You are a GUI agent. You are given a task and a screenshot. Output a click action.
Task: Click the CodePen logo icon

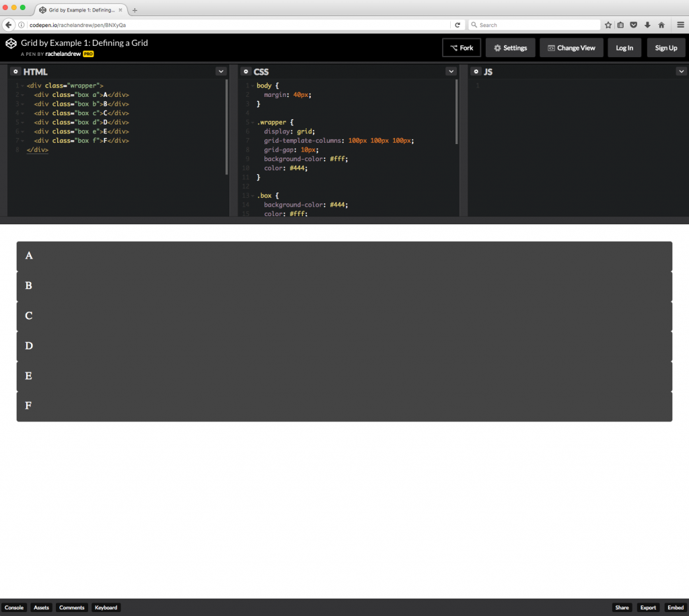[11, 43]
